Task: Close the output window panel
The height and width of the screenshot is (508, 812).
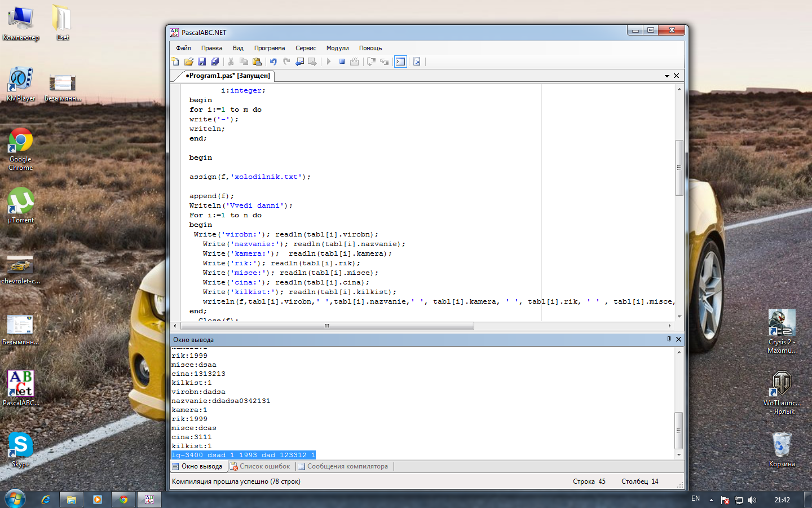Action: coord(678,339)
